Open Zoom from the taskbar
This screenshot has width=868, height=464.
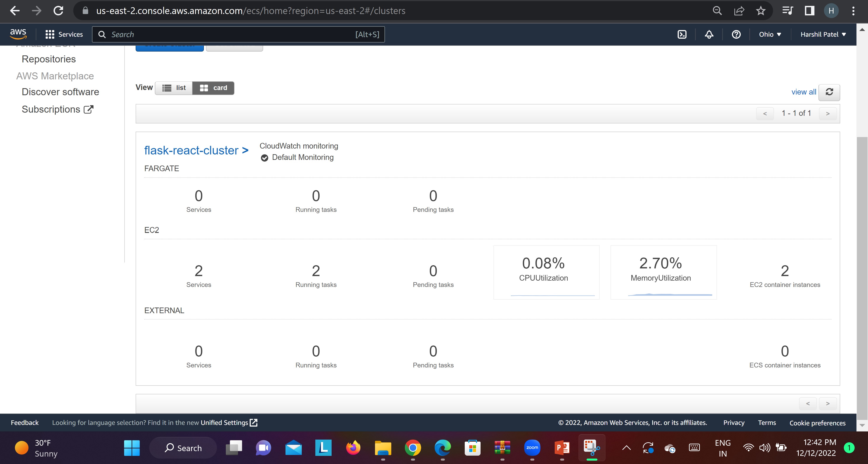[x=532, y=448]
